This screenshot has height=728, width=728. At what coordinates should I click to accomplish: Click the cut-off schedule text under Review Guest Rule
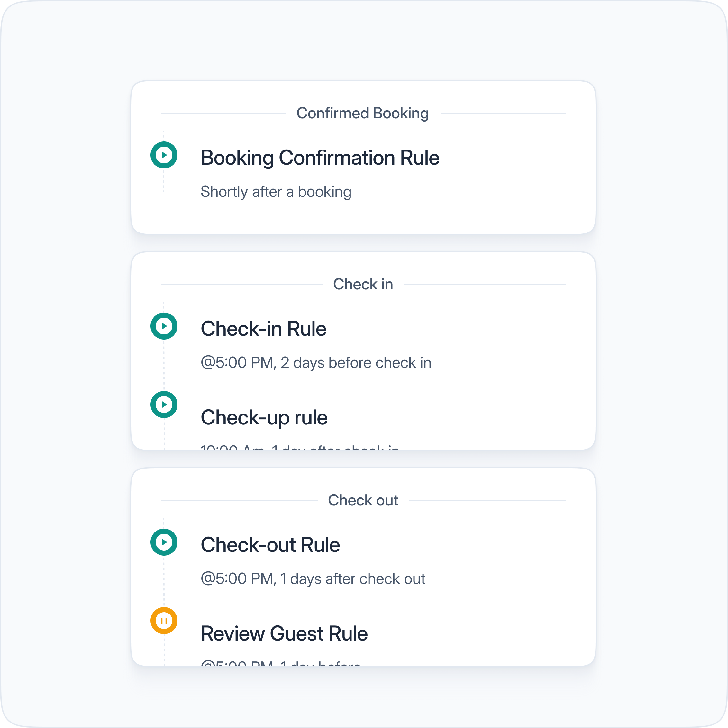[x=281, y=664]
